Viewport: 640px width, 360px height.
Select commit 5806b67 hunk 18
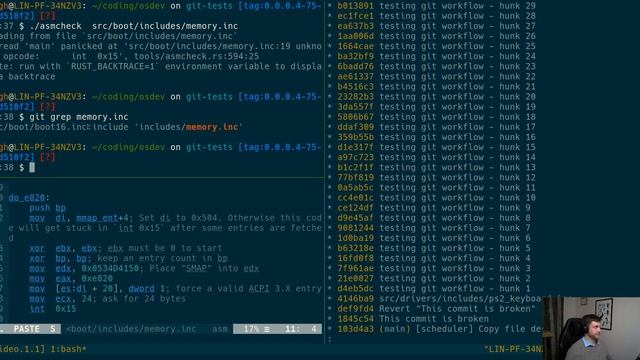(436, 117)
